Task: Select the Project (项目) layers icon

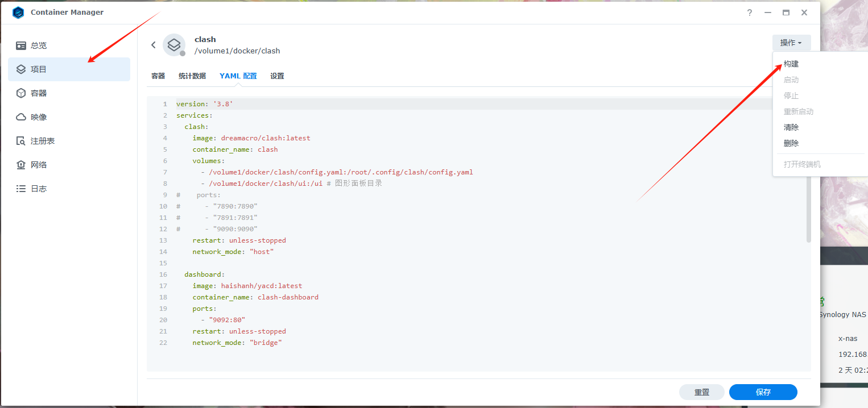Action: [21, 69]
